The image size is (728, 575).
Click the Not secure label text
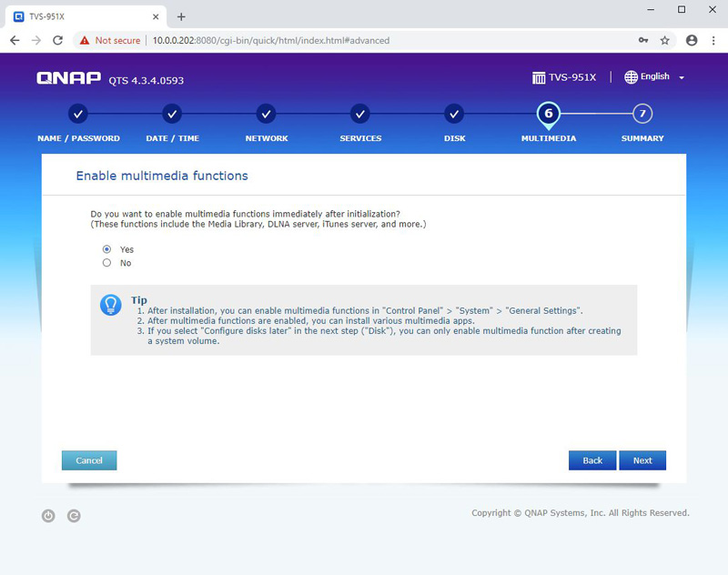[117, 40]
